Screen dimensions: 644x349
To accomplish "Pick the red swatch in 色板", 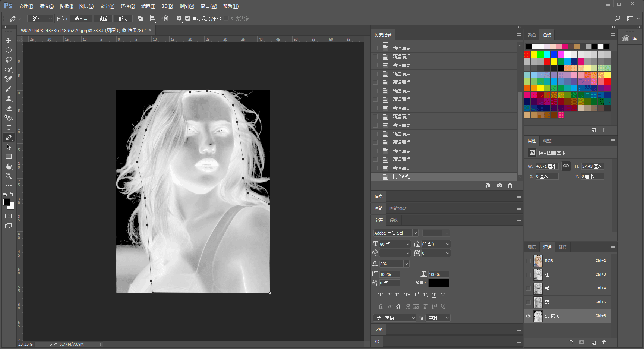I will pos(527,55).
